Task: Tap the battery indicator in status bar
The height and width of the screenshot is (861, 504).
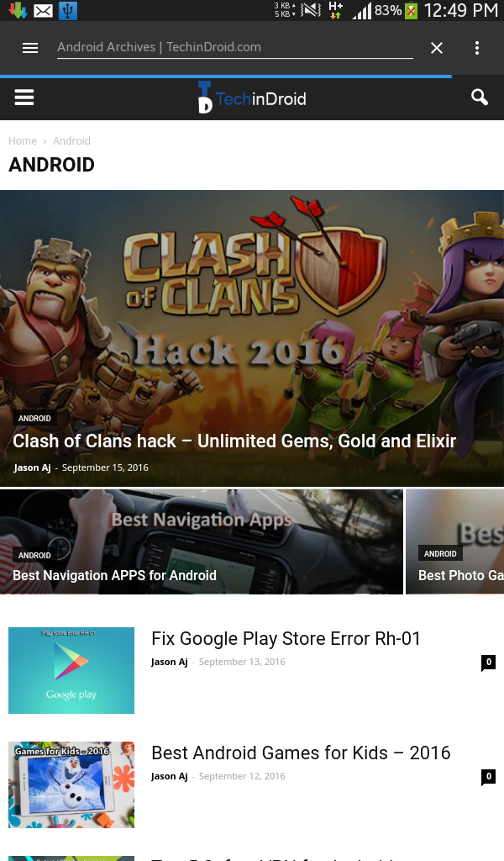Action: click(411, 10)
